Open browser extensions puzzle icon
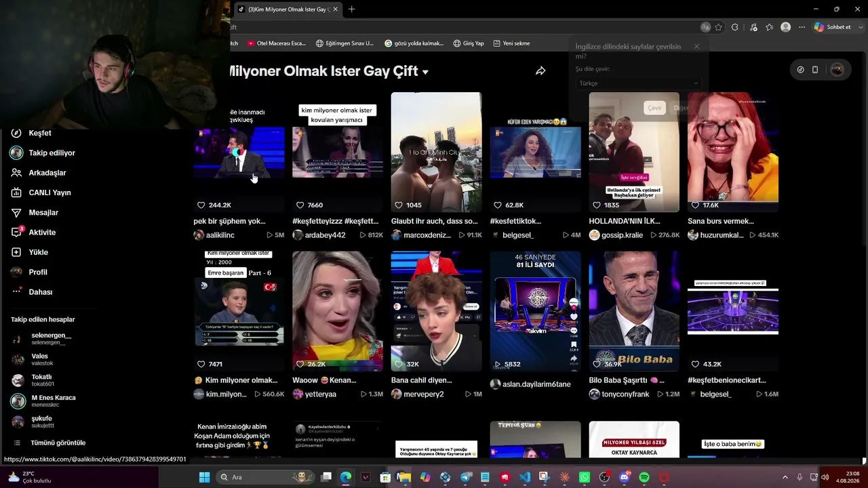 point(735,27)
